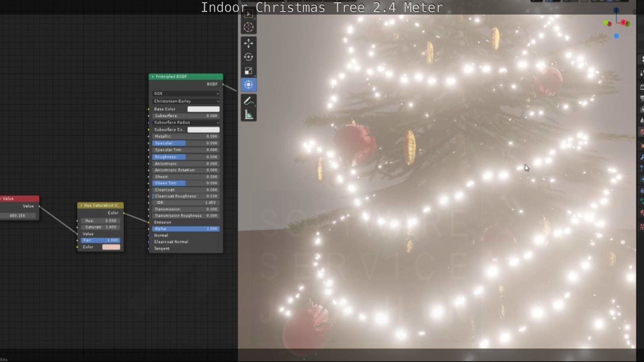This screenshot has height=362, width=644.
Task: Select the red Value node header
Action: (19, 199)
